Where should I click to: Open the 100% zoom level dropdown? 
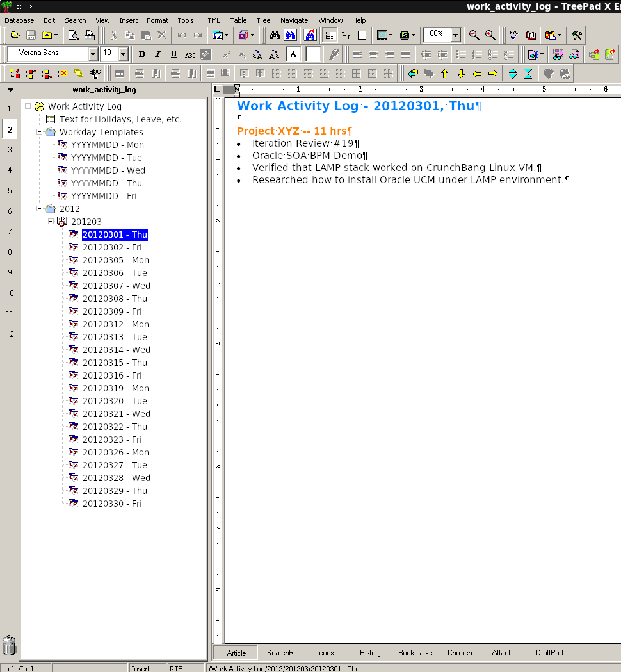point(456,35)
